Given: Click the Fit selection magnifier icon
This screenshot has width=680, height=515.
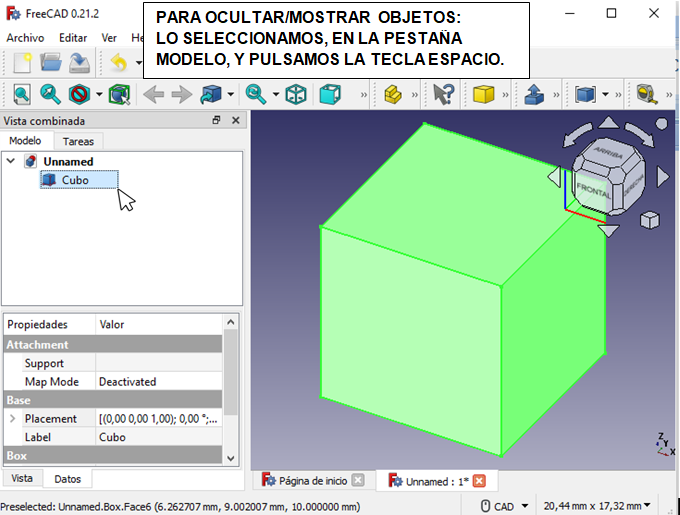Looking at the screenshot, I should click(50, 95).
